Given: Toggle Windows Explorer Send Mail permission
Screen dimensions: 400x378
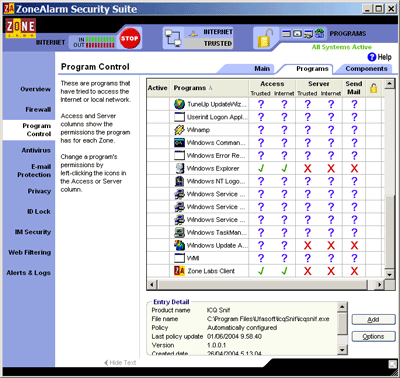Looking at the screenshot, I should click(x=354, y=168).
